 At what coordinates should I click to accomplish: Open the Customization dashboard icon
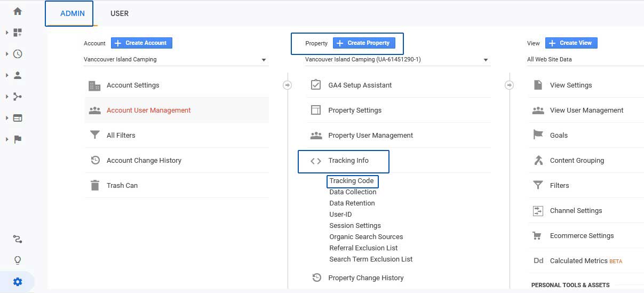(18, 33)
